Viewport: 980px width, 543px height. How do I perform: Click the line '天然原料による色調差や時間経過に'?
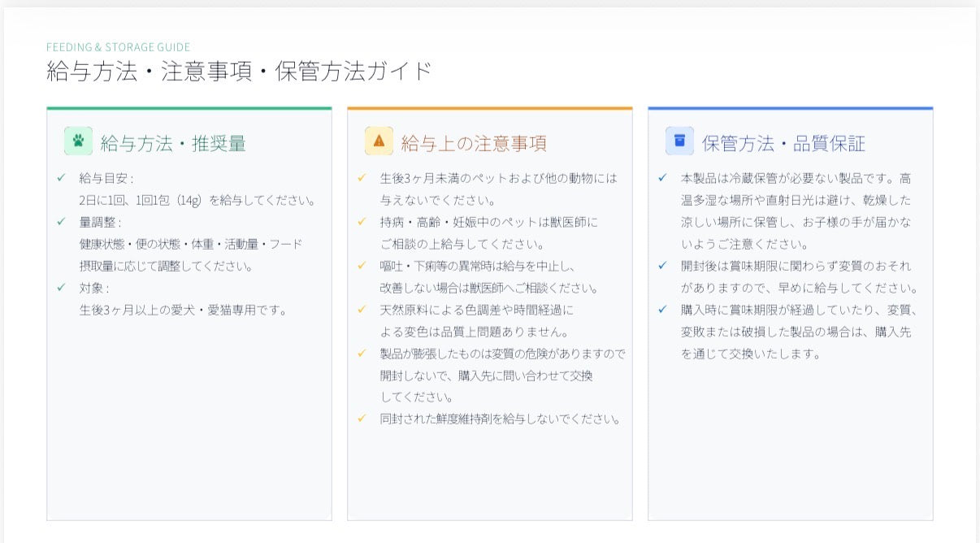(x=477, y=310)
